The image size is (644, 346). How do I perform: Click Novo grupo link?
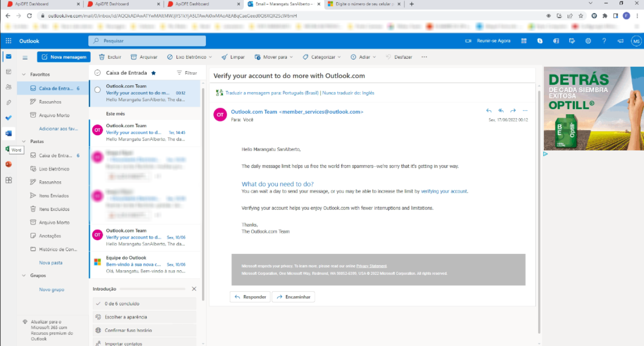click(52, 289)
